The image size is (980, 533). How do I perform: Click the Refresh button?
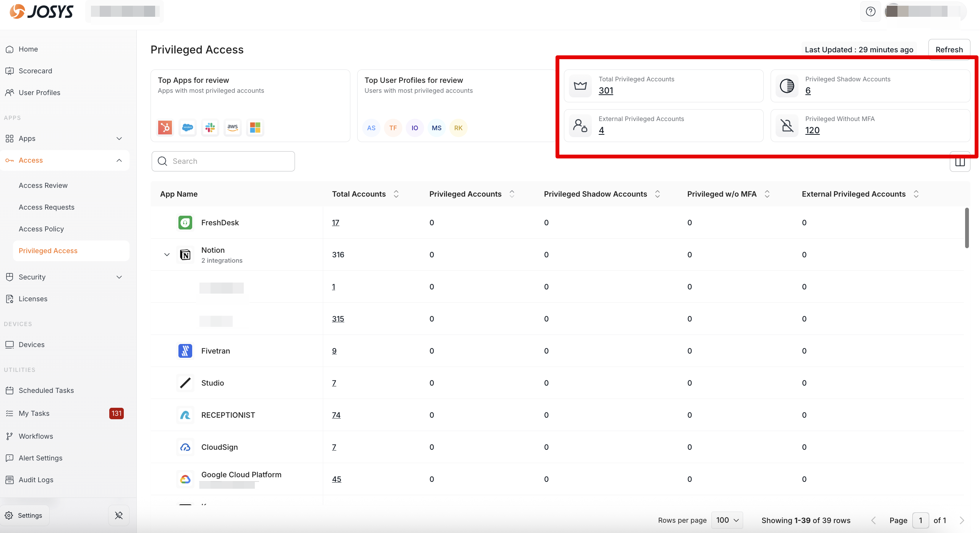(x=949, y=50)
